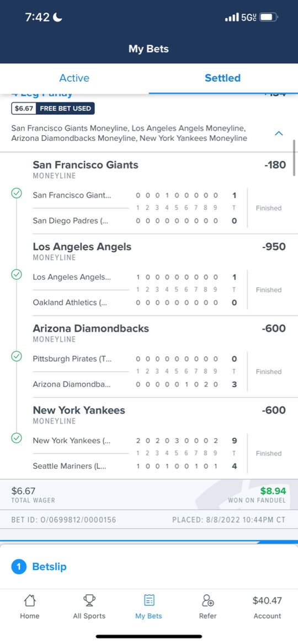Open the New York Yankees moneyline leg
Image resolution: width=298 pixels, height=644 pixels.
coord(79,410)
